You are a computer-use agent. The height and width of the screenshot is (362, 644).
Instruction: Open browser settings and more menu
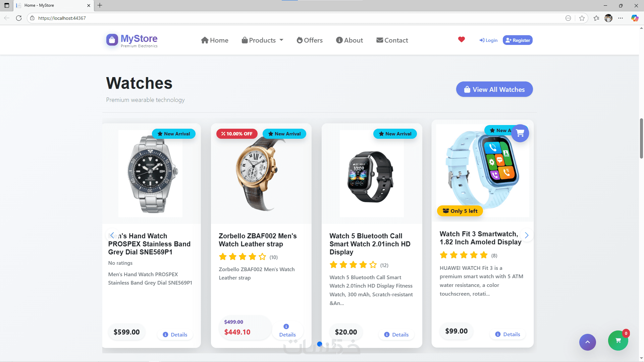[x=621, y=18]
